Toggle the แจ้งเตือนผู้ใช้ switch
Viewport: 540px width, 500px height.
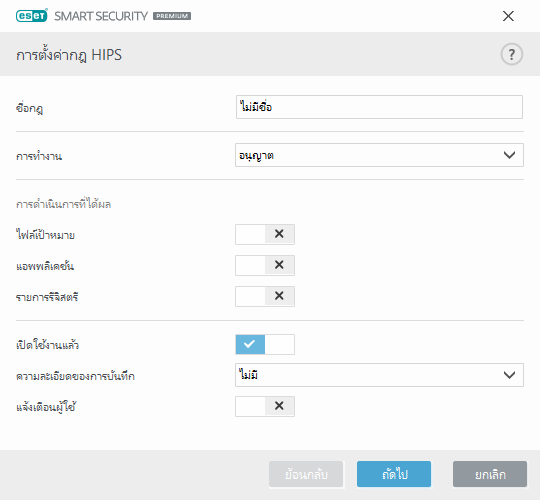click(265, 406)
